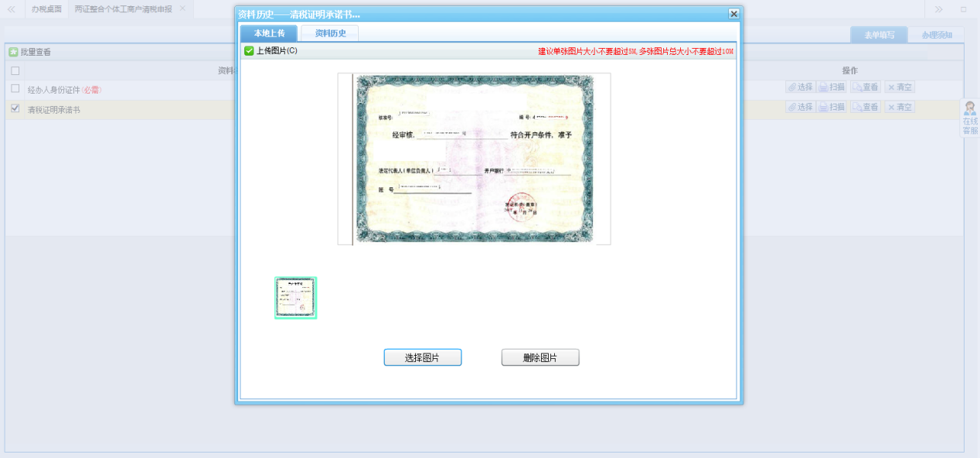
Task: Toggle the select-all checkbox in table header
Action: [14, 70]
